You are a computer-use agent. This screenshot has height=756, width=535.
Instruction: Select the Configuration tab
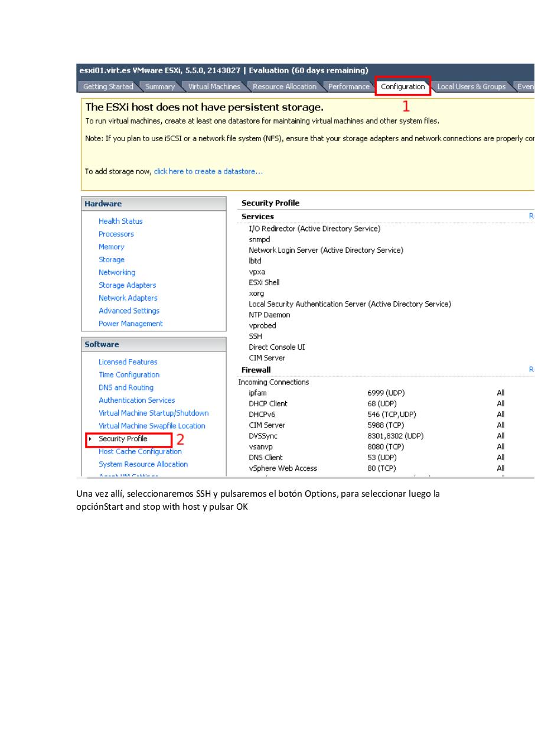[402, 86]
